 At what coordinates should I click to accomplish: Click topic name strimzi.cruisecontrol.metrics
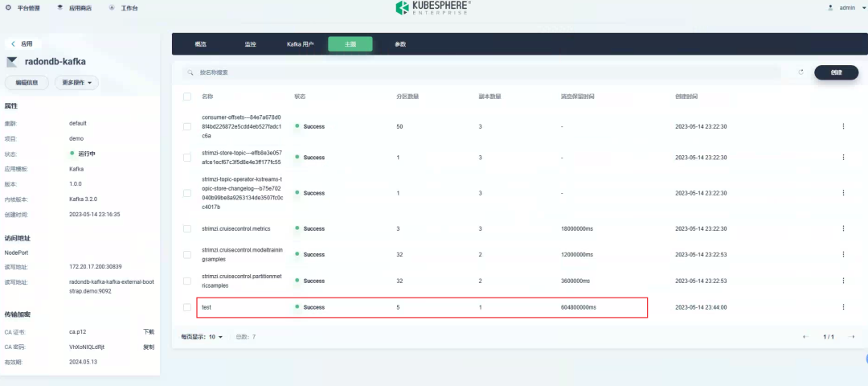click(x=236, y=228)
